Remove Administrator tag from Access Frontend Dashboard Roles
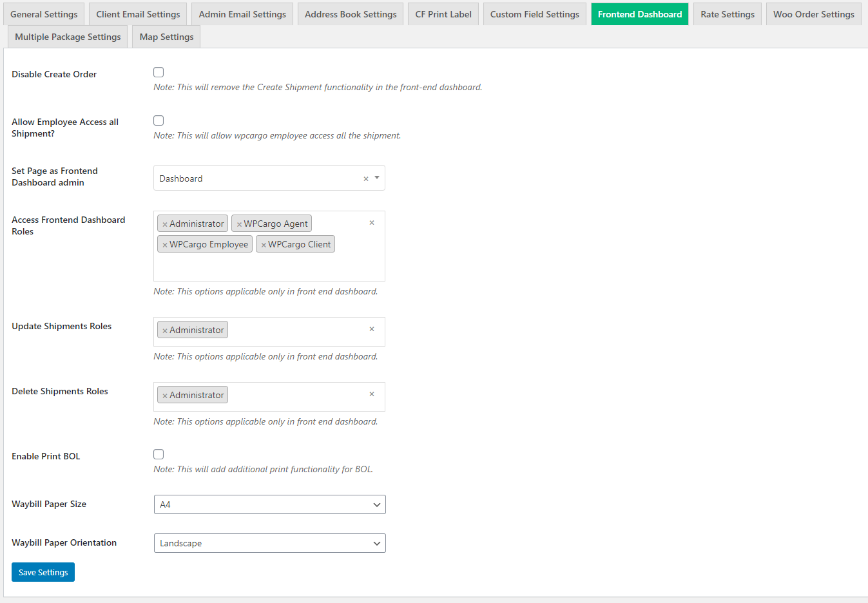Screen dimensions: 868x603 point(165,224)
